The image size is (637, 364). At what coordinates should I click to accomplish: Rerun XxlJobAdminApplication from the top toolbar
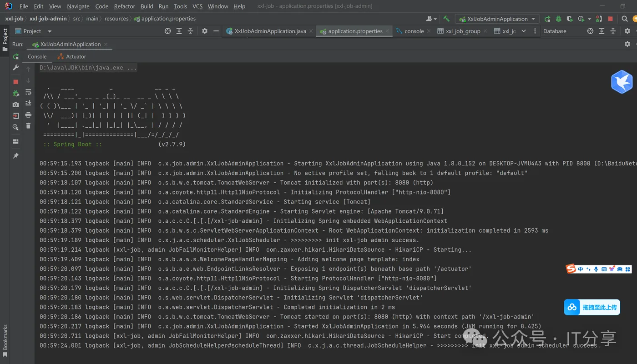(547, 19)
